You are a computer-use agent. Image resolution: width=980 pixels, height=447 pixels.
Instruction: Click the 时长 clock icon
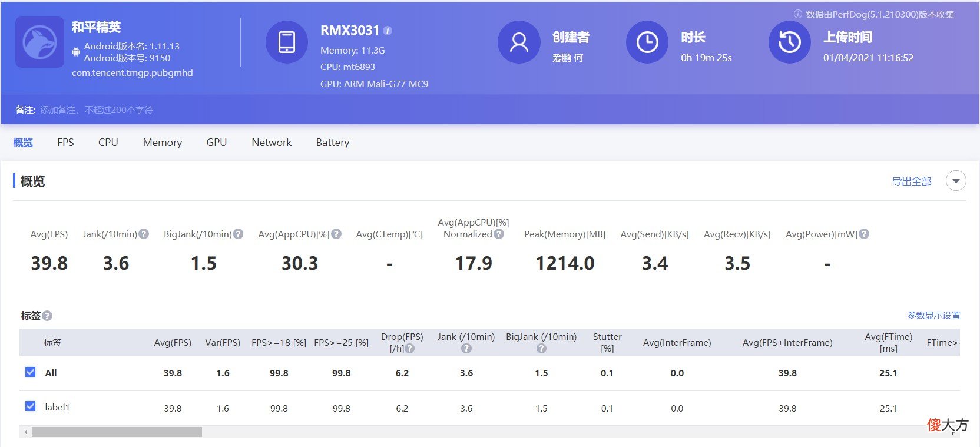coord(647,42)
